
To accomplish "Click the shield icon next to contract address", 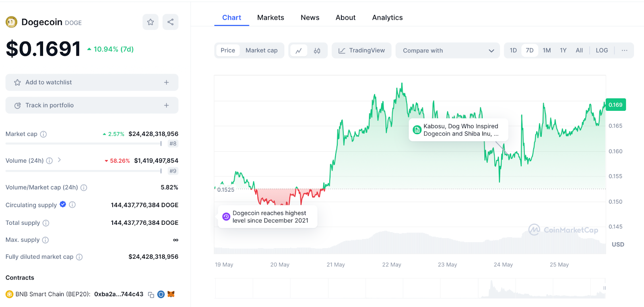I will [161, 295].
